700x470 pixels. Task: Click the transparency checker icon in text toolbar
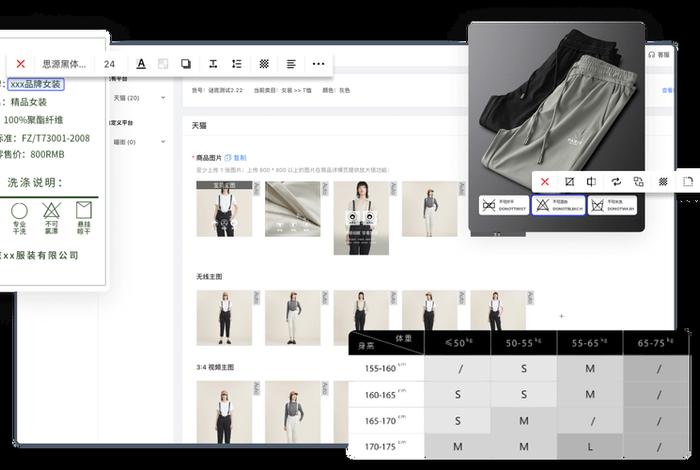point(264,64)
